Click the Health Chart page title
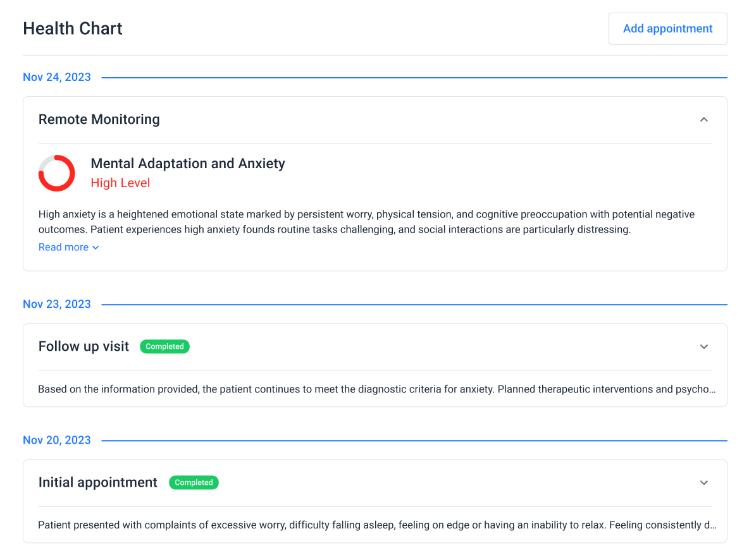This screenshot has height=560, width=749. click(73, 28)
